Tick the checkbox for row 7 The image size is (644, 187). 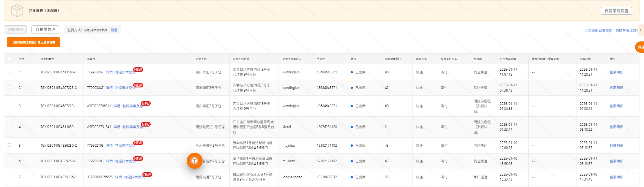[9, 177]
